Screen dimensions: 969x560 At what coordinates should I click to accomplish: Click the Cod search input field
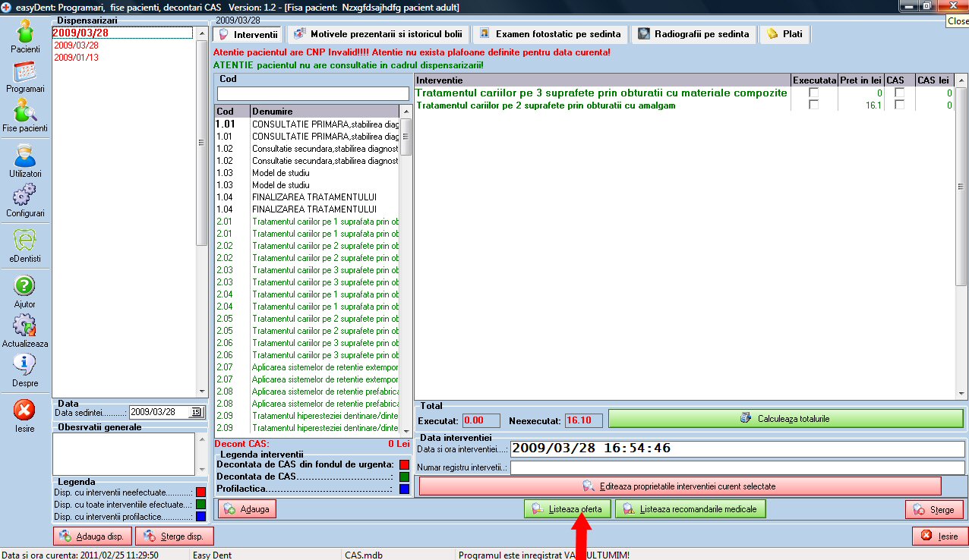point(313,93)
